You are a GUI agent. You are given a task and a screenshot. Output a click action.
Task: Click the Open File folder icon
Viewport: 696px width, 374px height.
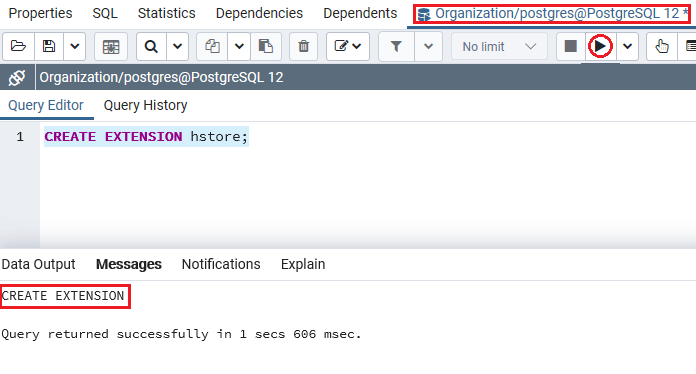click(18, 46)
